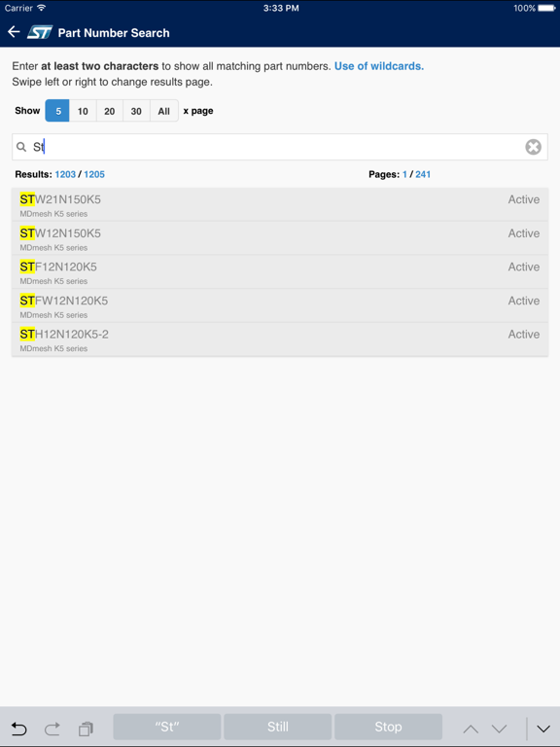Viewport: 560px width, 747px height.
Task: Tap the paste clipboard icon
Action: tap(86, 729)
